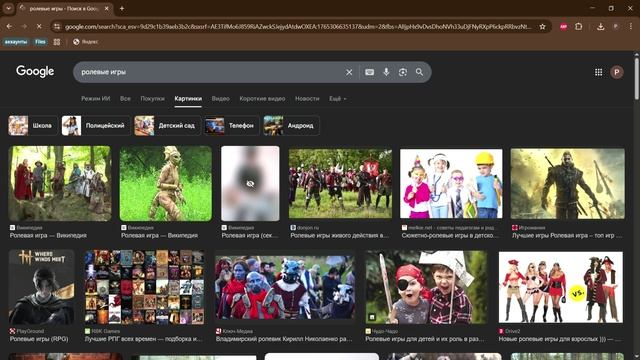
Task: Open Сюжетно-ролевые игры в детском link
Action: point(450,236)
